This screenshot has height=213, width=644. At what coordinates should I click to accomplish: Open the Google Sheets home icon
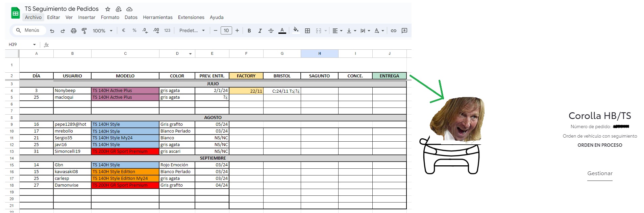coord(15,13)
